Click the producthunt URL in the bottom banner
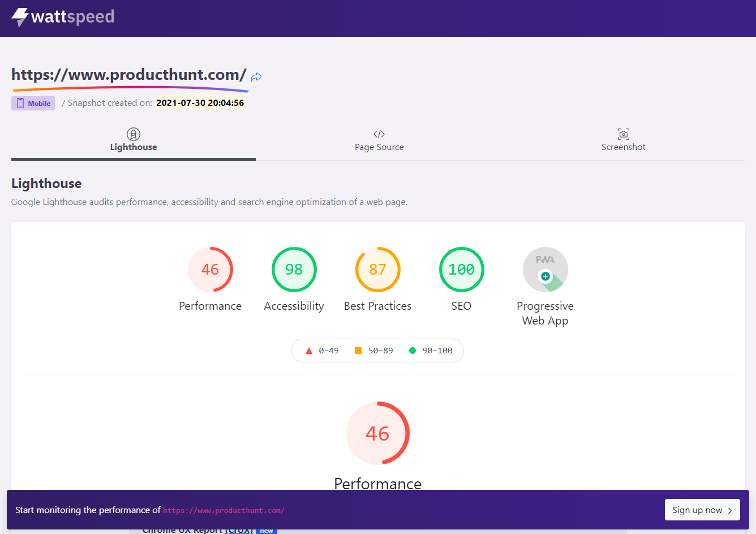Screen dimensions: 756x534 [224, 510]
